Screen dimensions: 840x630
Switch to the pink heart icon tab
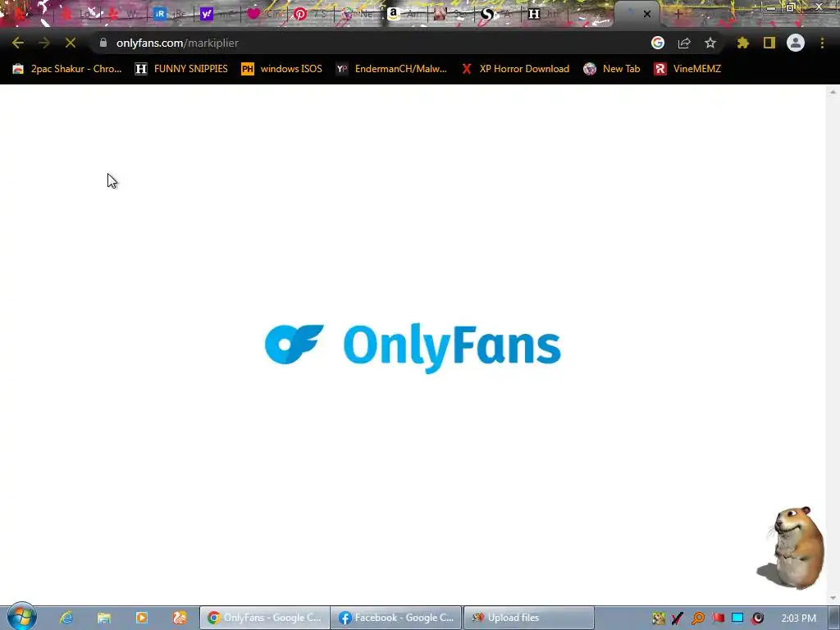coord(263,14)
